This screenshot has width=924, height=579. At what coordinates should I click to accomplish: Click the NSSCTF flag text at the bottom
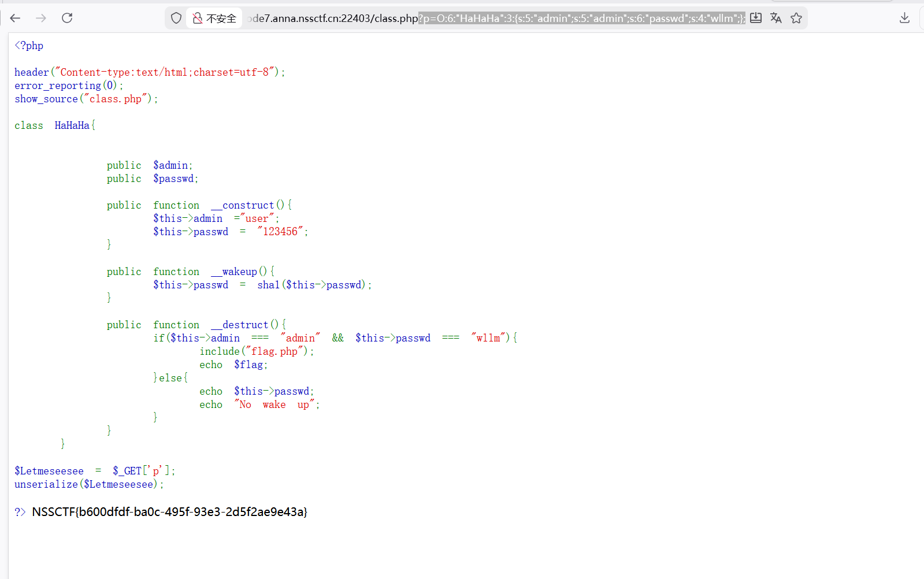click(x=169, y=512)
